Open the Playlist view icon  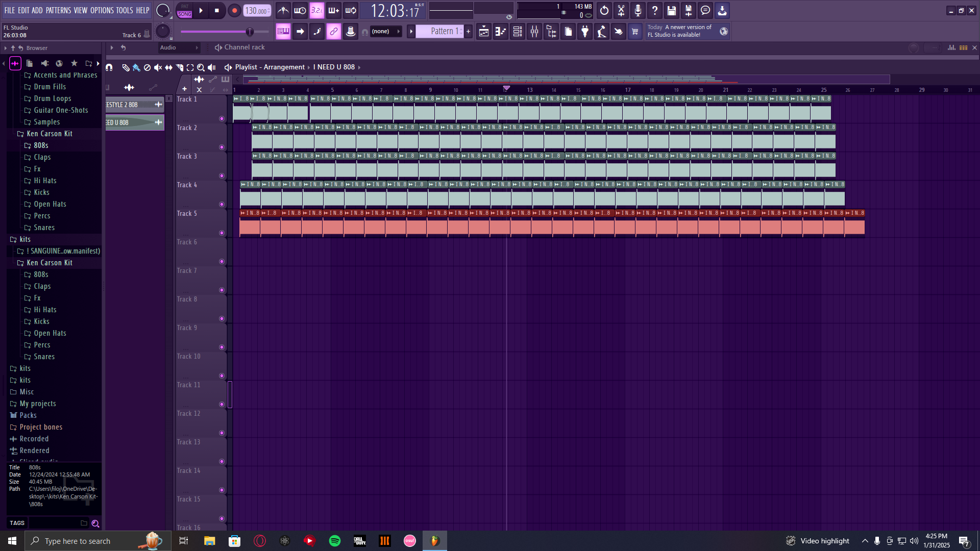(x=483, y=32)
